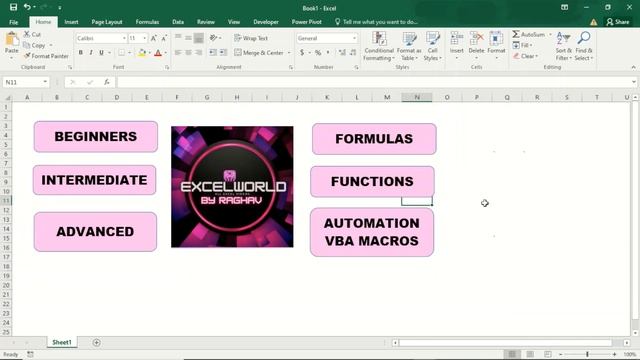Click the Tell me what you want search box
Image resolution: width=640 pixels, height=360 pixels.
pyautogui.click(x=376, y=22)
